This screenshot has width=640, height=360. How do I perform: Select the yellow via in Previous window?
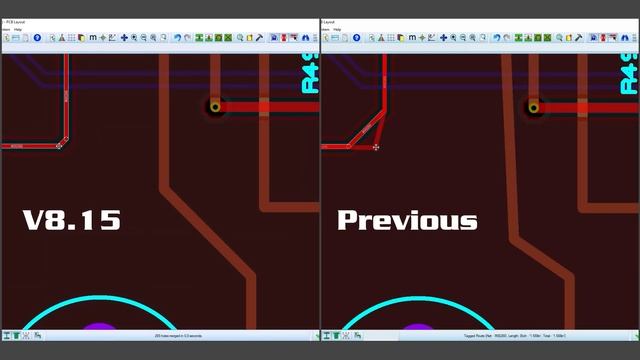pos(533,108)
